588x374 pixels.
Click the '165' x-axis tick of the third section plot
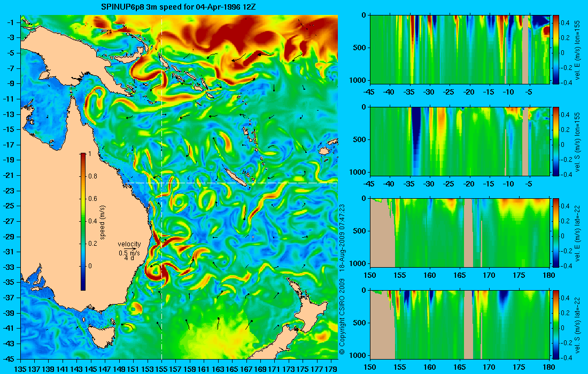click(x=459, y=276)
